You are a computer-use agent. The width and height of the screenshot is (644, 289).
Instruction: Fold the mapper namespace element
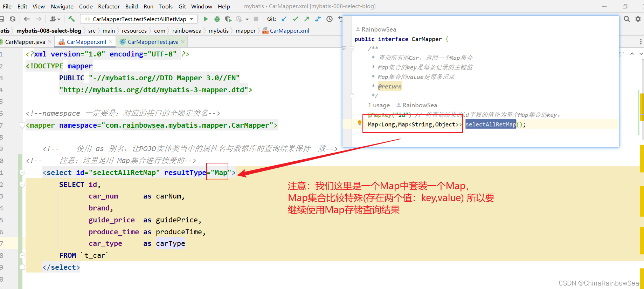point(22,125)
